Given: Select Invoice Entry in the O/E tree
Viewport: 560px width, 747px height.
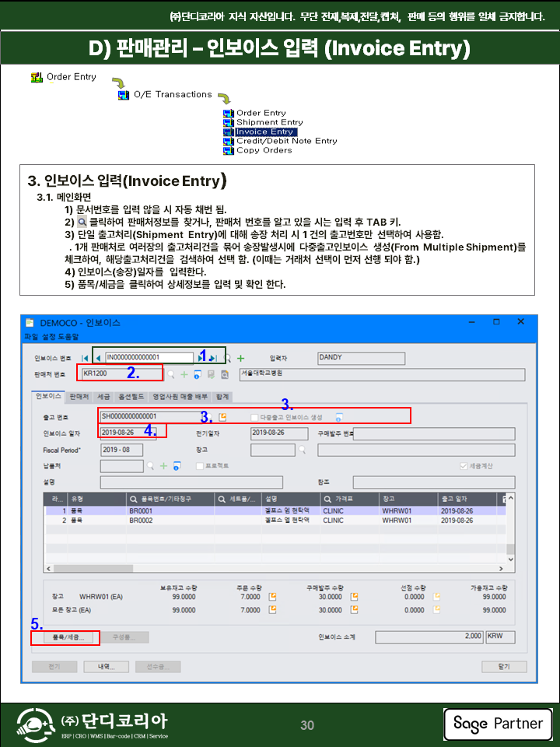Looking at the screenshot, I should point(264,132).
